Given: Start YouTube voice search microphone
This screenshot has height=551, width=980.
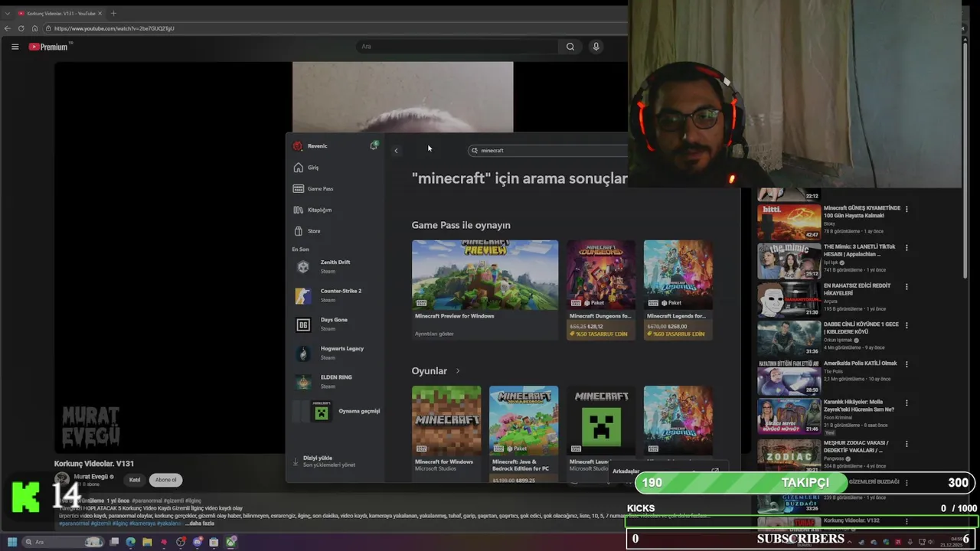Looking at the screenshot, I should (596, 47).
